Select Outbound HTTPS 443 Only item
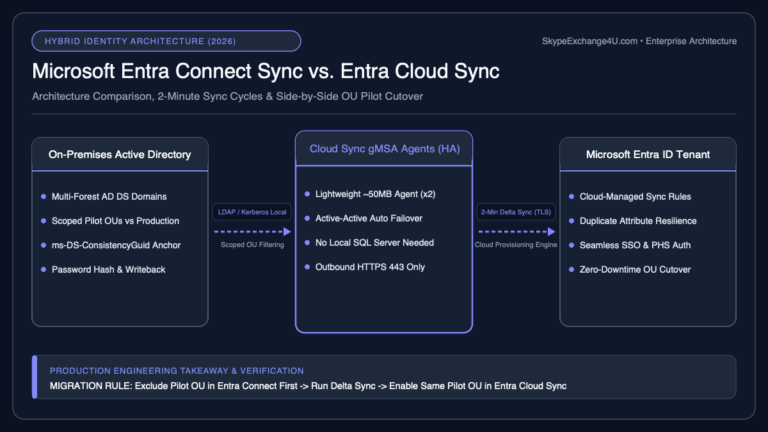768x432 pixels. [x=370, y=267]
